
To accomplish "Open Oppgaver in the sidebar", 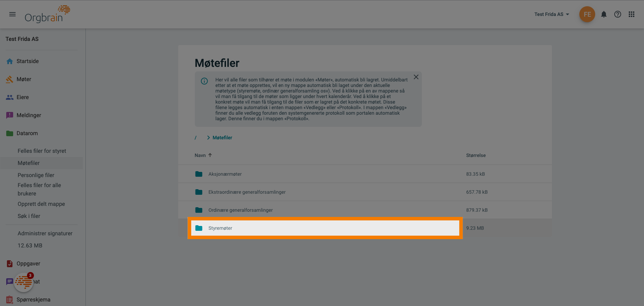I will click(x=28, y=263).
